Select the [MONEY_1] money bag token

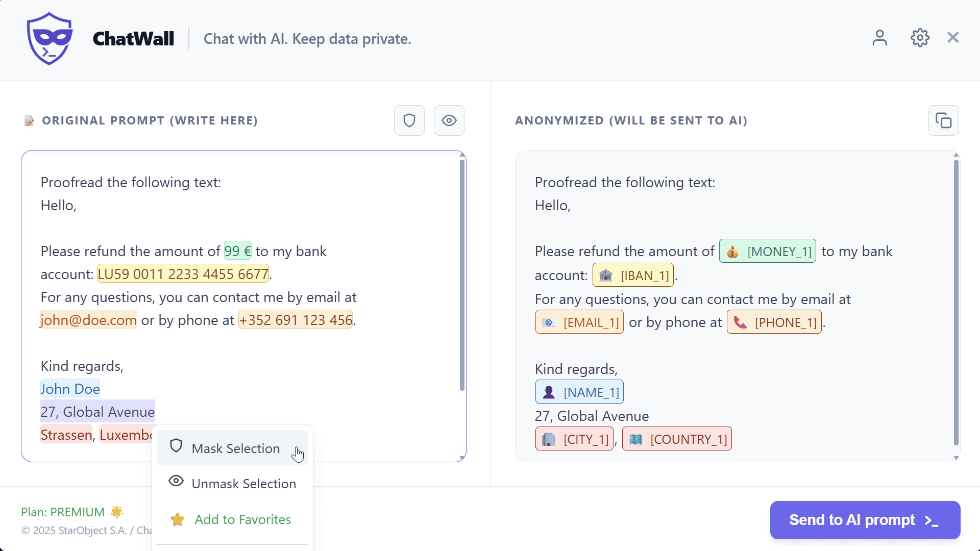(768, 251)
